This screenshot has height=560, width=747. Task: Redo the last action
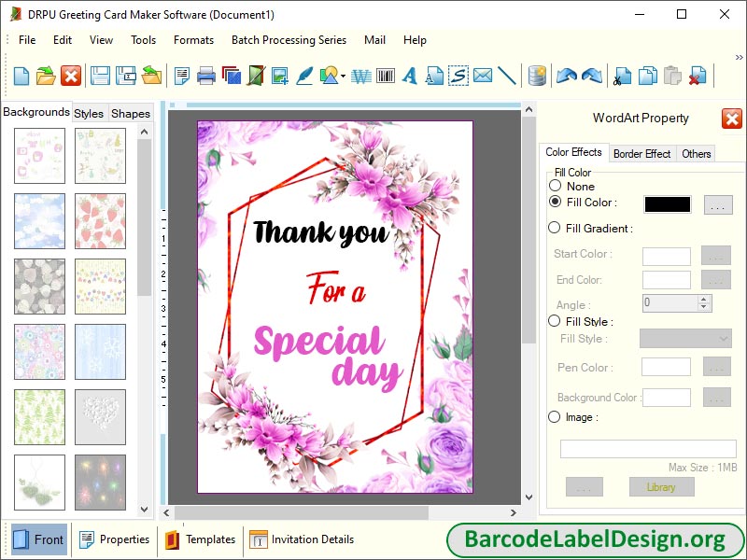591,77
